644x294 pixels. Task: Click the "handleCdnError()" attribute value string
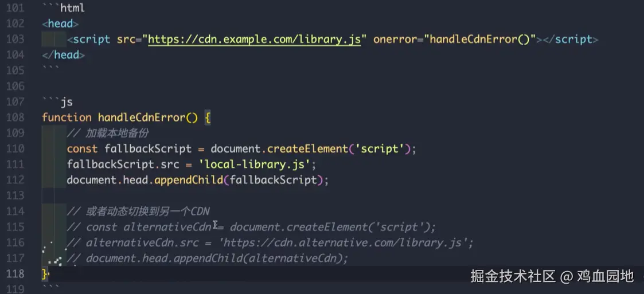(x=480, y=40)
